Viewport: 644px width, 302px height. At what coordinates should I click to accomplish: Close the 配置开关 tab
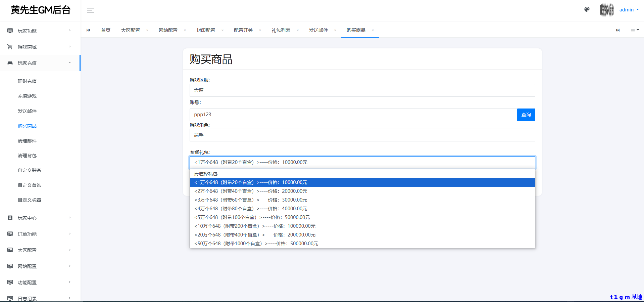(260, 30)
